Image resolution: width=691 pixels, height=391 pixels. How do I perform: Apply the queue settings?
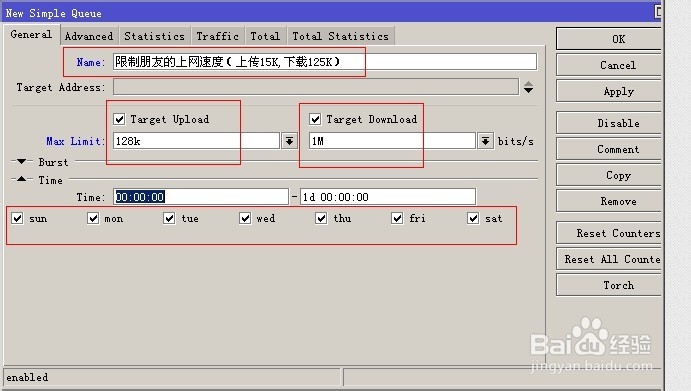[609, 92]
